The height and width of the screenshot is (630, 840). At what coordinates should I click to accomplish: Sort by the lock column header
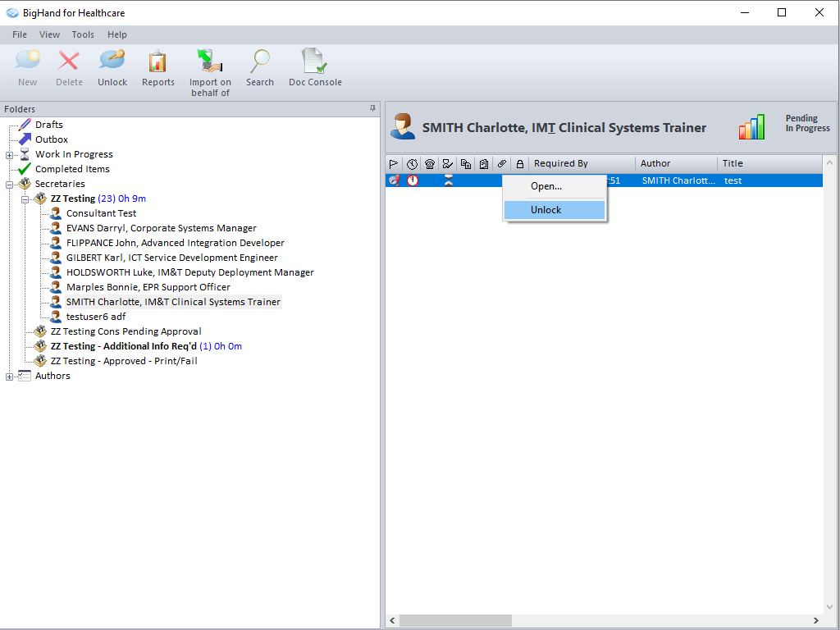(519, 164)
